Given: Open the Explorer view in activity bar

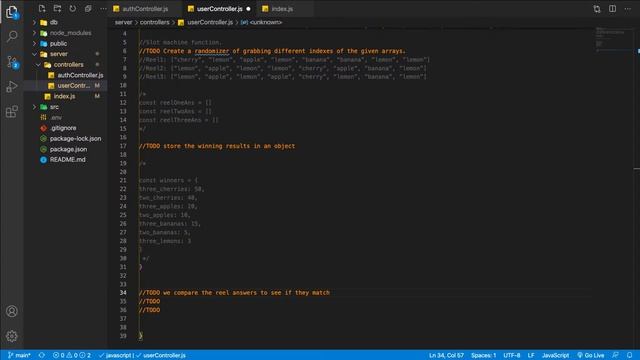Looking at the screenshot, I should (12, 12).
